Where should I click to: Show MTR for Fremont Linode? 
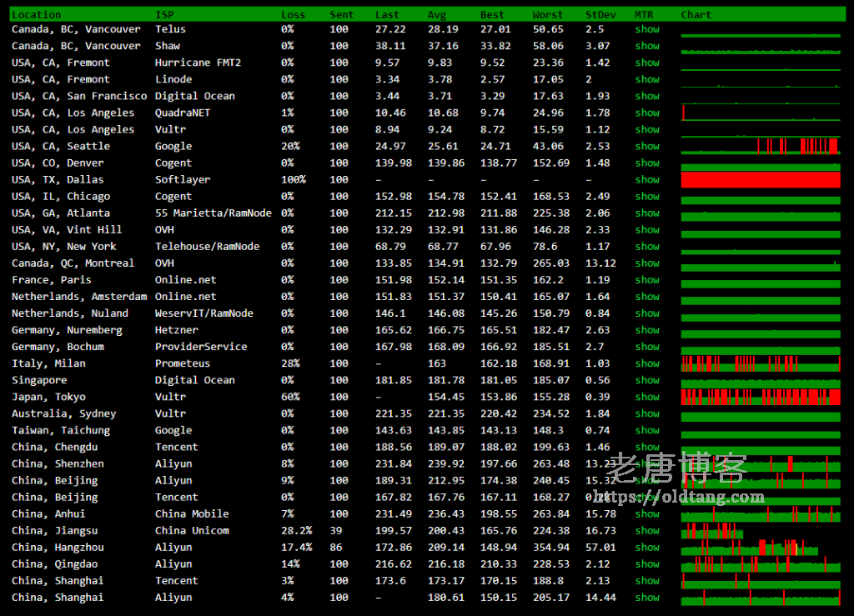coord(647,79)
